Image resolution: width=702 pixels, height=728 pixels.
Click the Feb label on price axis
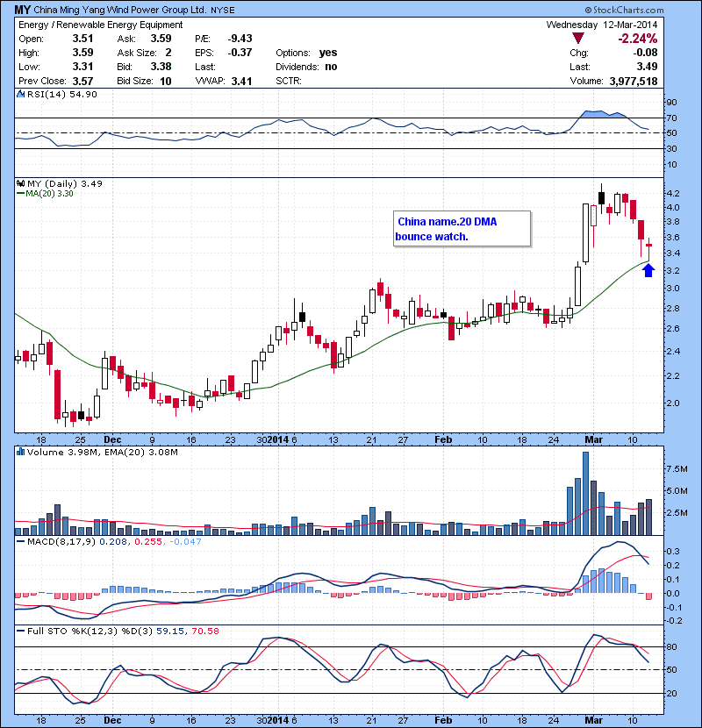pyautogui.click(x=443, y=439)
